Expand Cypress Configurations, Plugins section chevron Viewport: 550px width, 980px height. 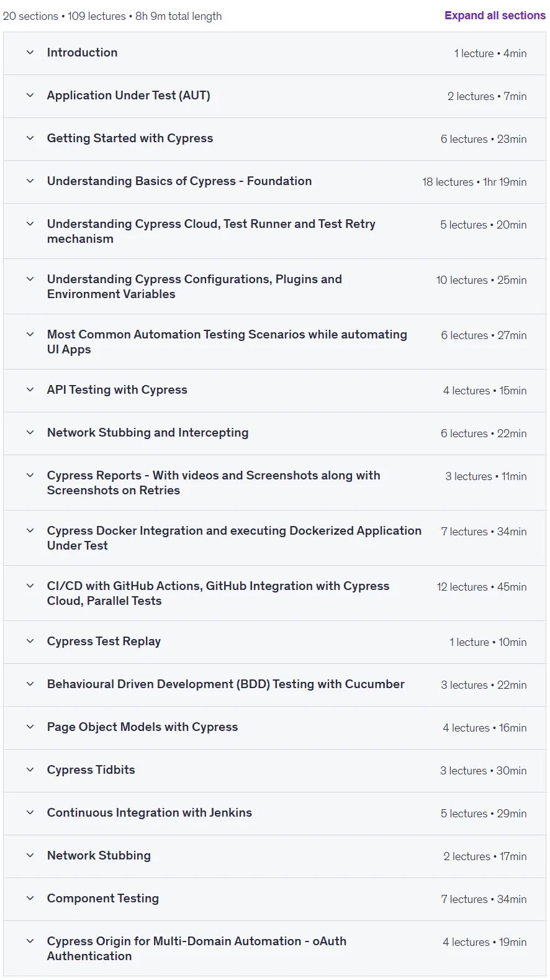pos(30,279)
